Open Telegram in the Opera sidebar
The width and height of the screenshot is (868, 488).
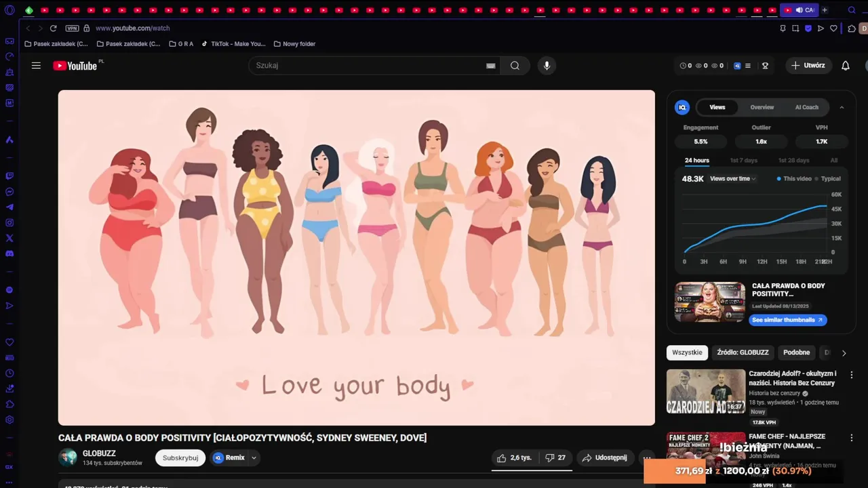click(9, 207)
